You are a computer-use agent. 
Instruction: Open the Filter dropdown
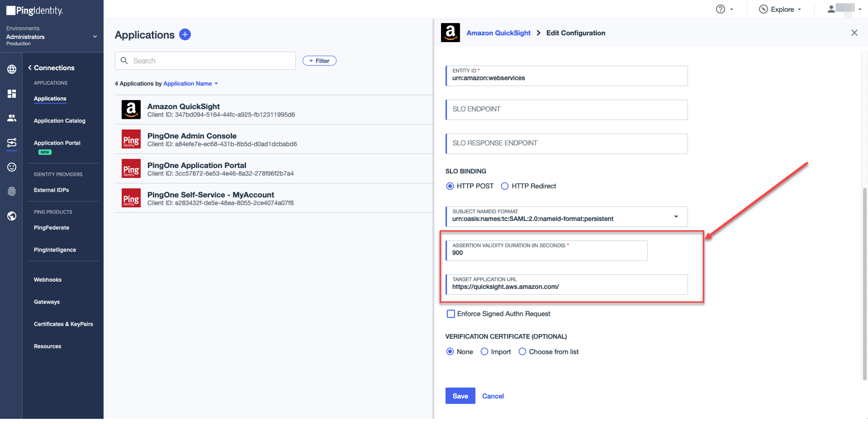pos(319,61)
